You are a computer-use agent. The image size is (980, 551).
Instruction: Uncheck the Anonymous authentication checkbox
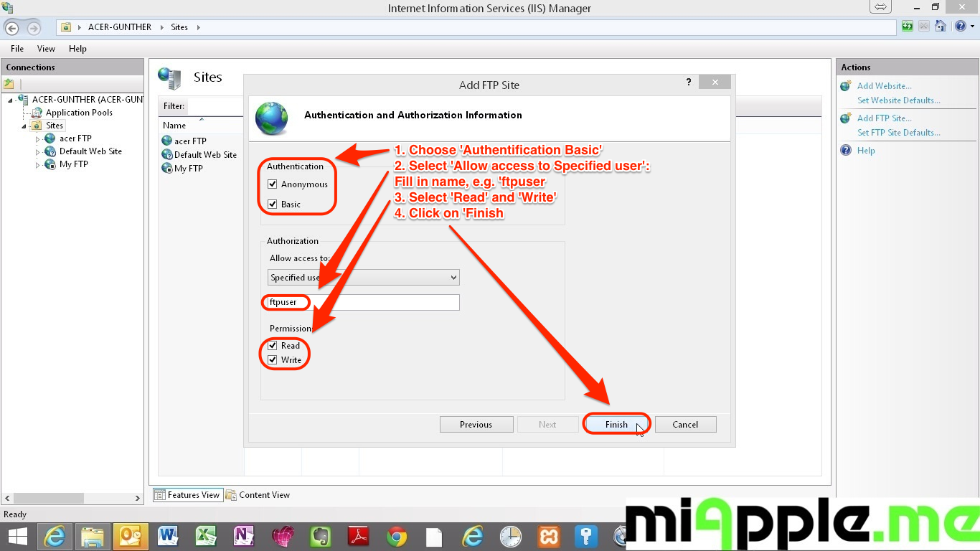click(x=273, y=184)
